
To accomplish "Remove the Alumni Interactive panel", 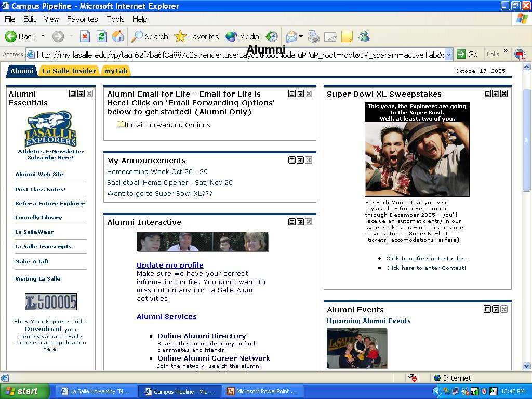I will [x=309, y=222].
